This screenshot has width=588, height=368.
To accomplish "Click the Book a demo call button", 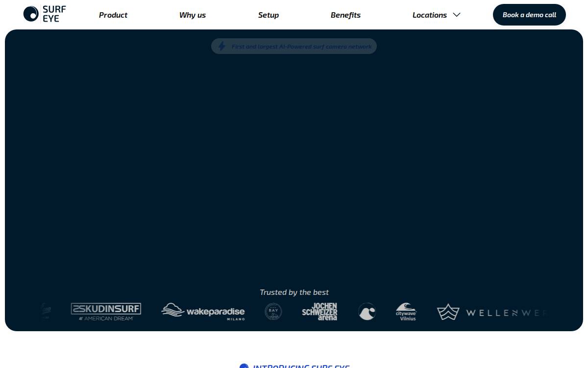I will [529, 15].
